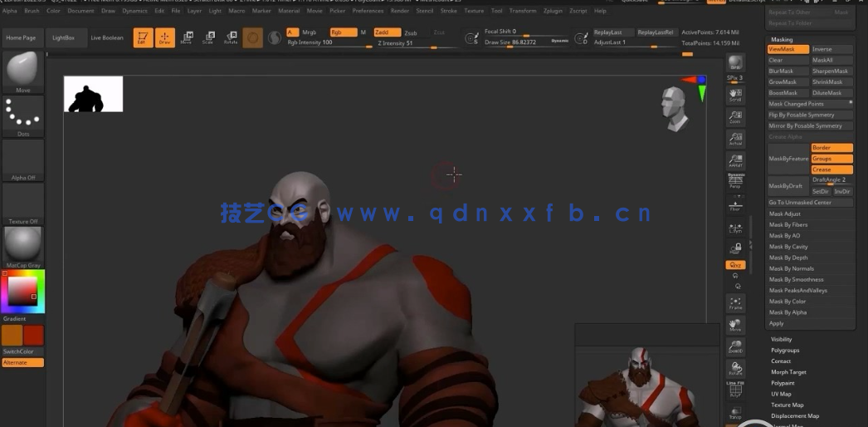Image resolution: width=868 pixels, height=427 pixels.
Task: Click the Live Boolean button
Action: 107,37
